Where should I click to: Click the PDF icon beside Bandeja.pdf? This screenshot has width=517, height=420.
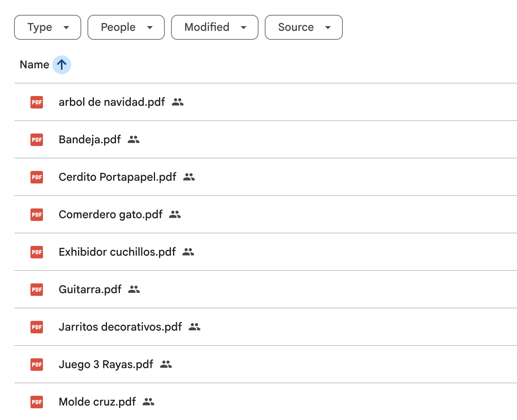pyautogui.click(x=37, y=140)
